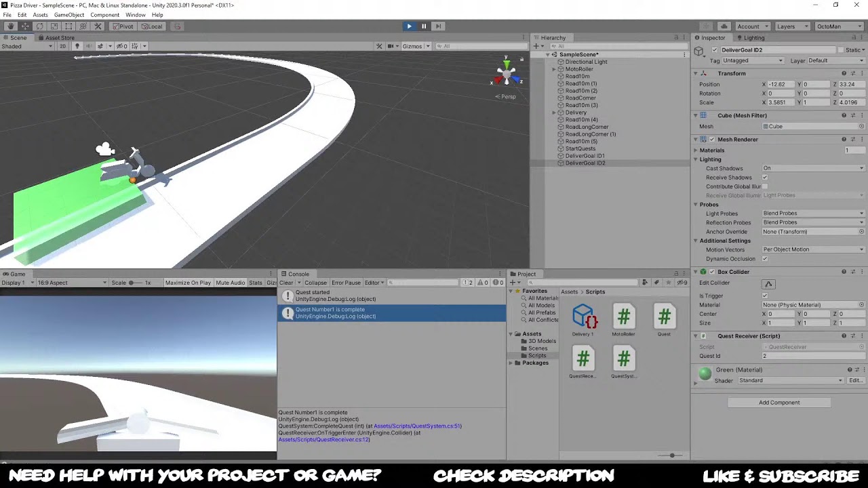Screen dimensions: 868x488
Task: Select the Rotate tool in the toolbar
Action: point(39,26)
